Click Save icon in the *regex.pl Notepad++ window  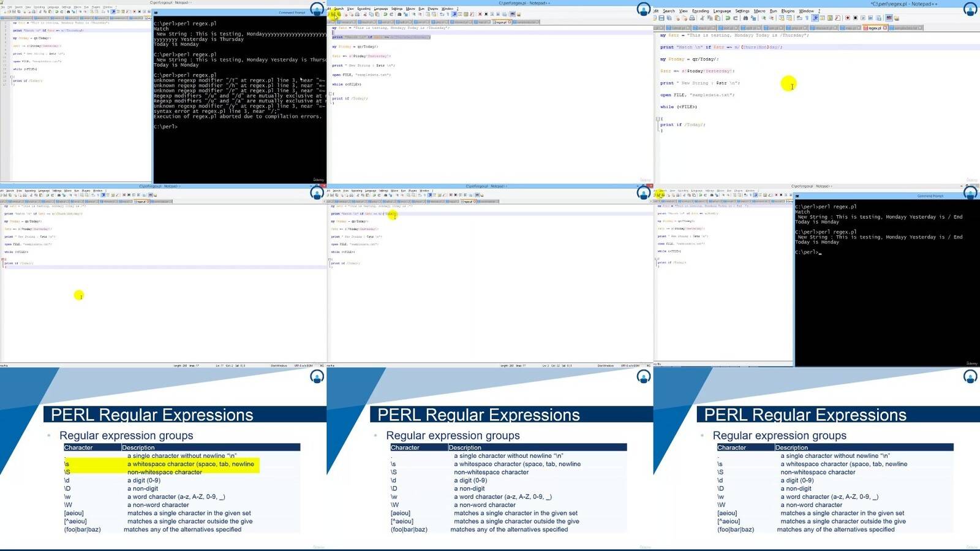661,18
